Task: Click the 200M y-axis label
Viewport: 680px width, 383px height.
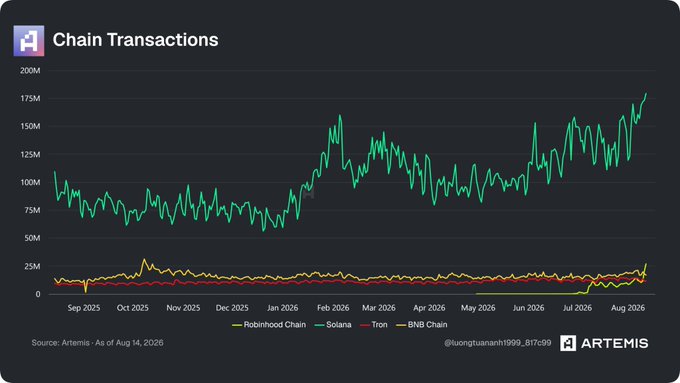Action: [x=30, y=71]
